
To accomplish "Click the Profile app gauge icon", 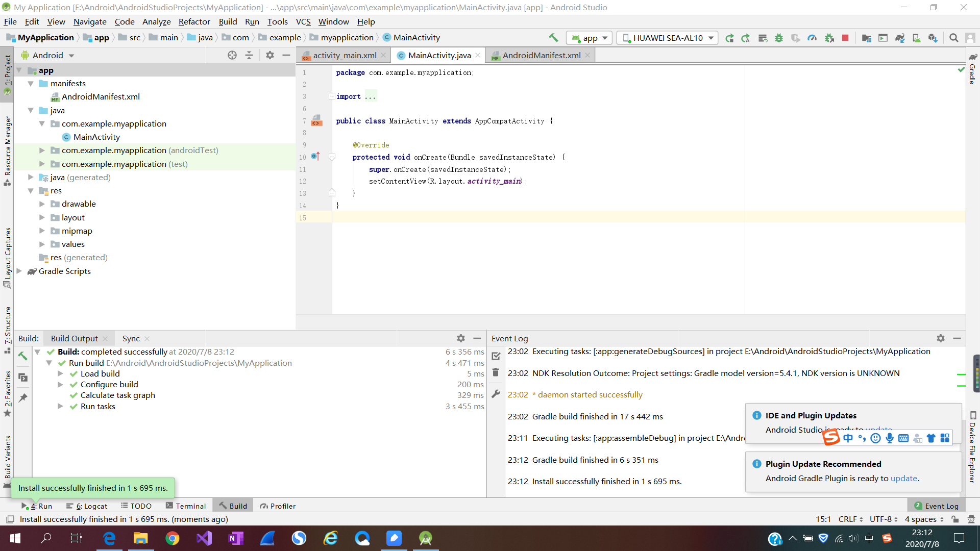I will [812, 38].
